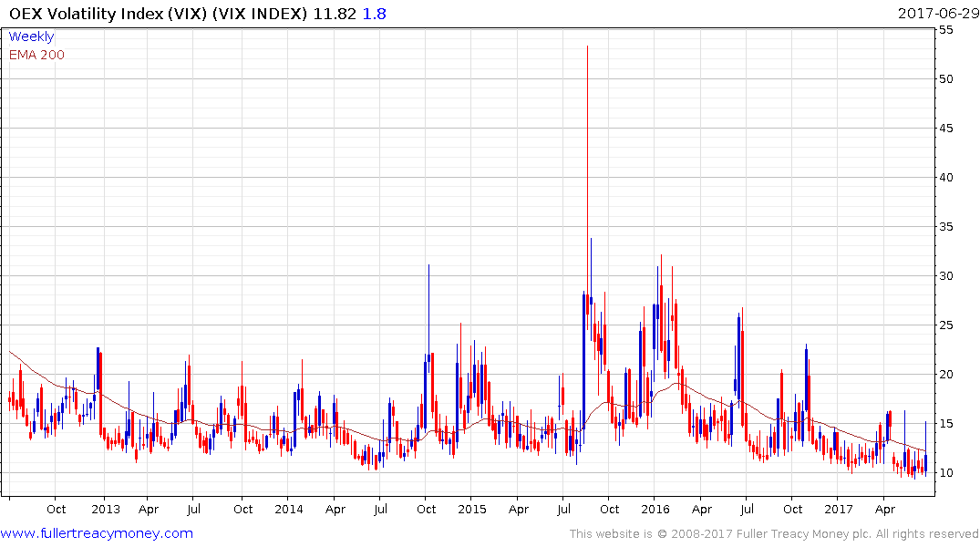This screenshot has width=980, height=547.
Task: Click the 2016 x-axis label
Action: click(655, 509)
